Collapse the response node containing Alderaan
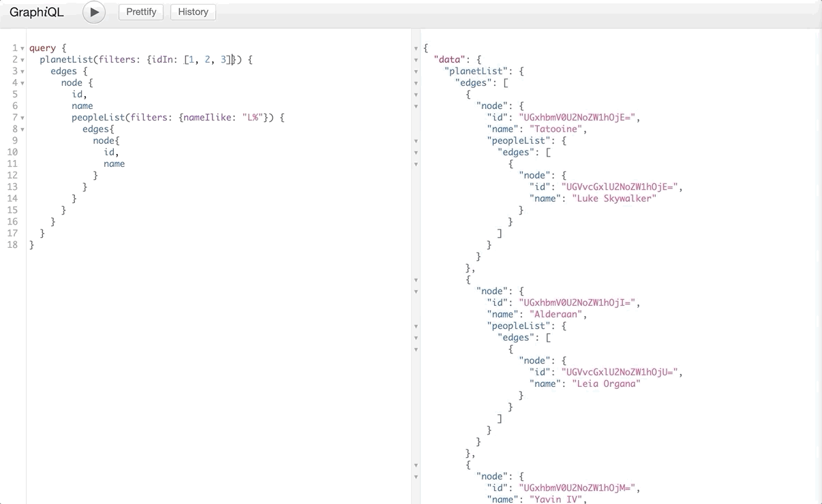Image resolution: width=822 pixels, height=504 pixels. coord(416,292)
